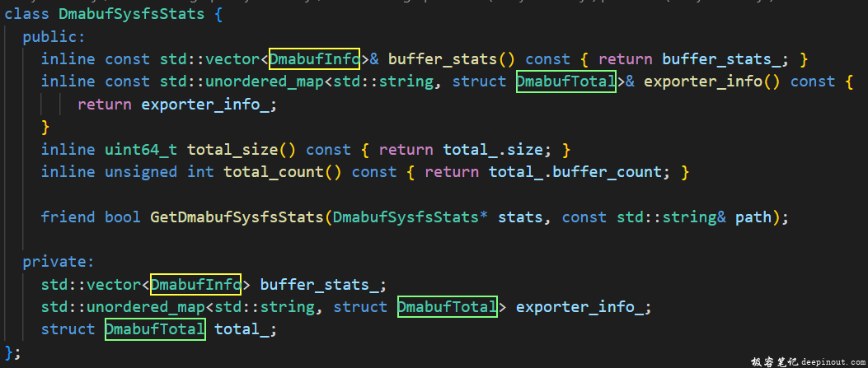Viewport: 868px width, 368px height.
Task: Click the total_count() function name
Action: pos(264,172)
